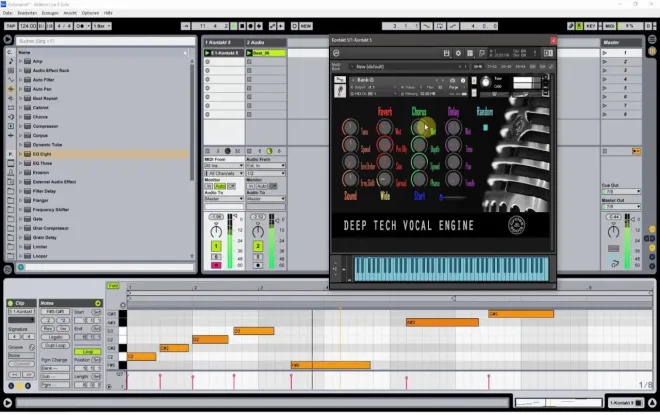
Task: Expand the Amp folder in browser
Action: click(20, 61)
